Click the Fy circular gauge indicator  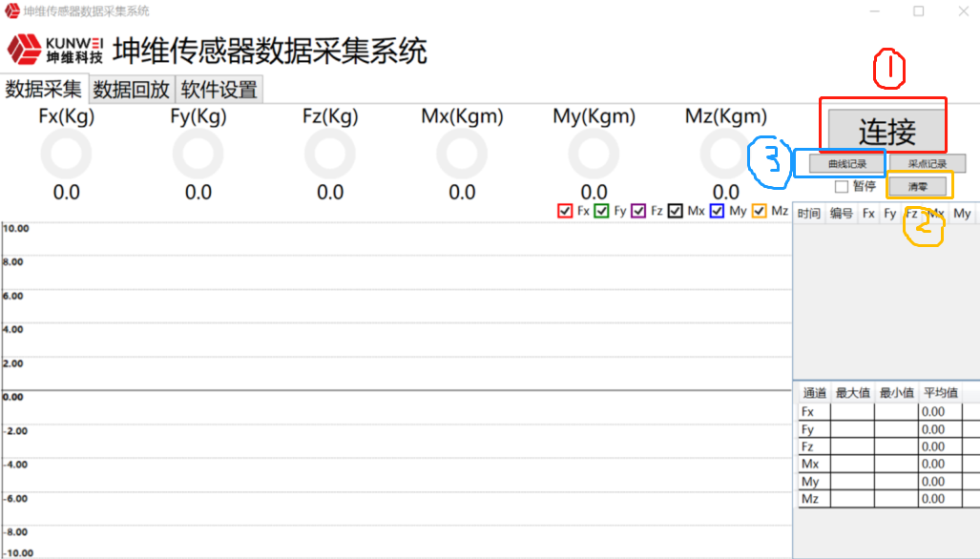[198, 154]
